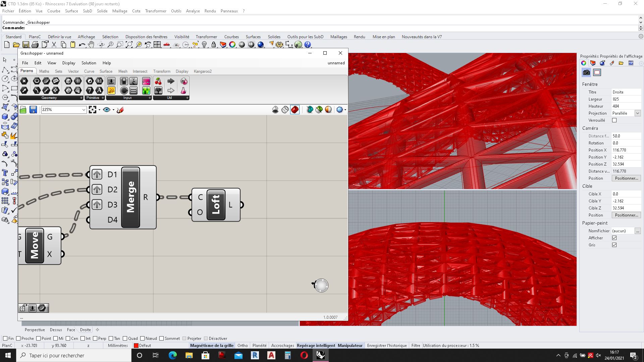
Task: Click the Number Slider component icon
Action: 111,81
